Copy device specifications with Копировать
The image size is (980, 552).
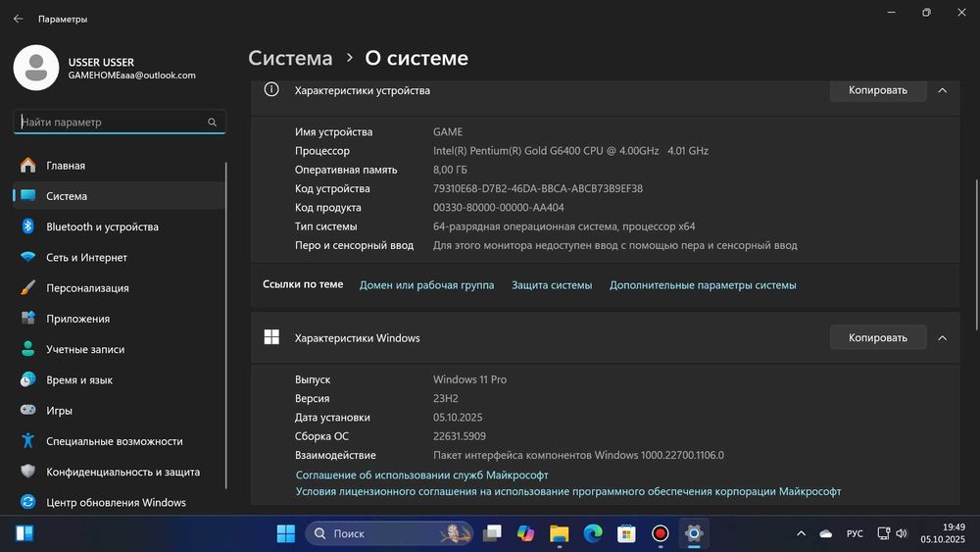877,90
